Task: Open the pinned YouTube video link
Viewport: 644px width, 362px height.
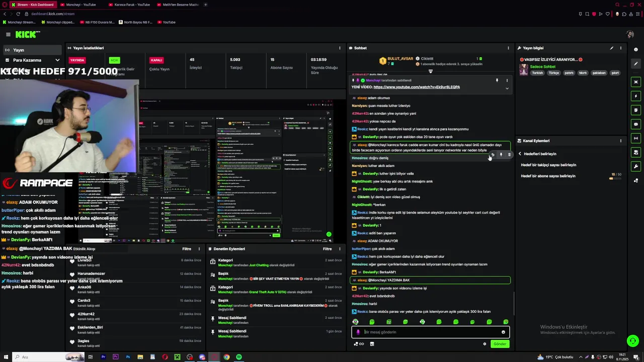Action: coord(417,87)
